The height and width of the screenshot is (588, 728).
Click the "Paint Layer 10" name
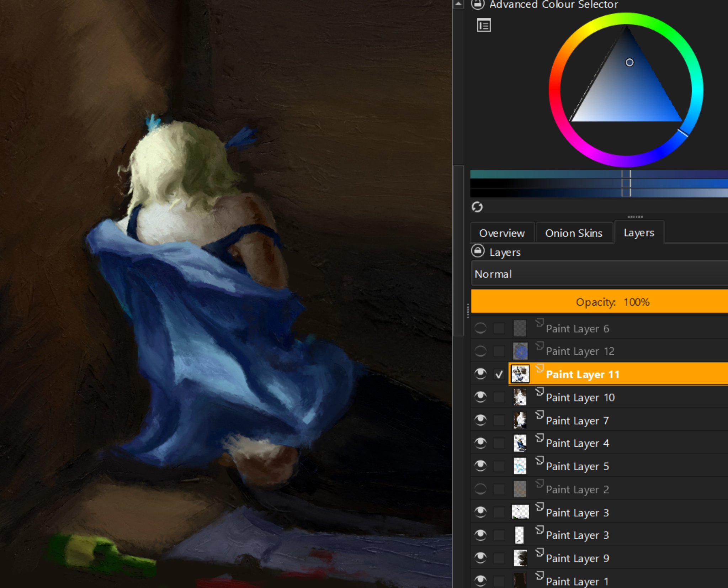580,397
